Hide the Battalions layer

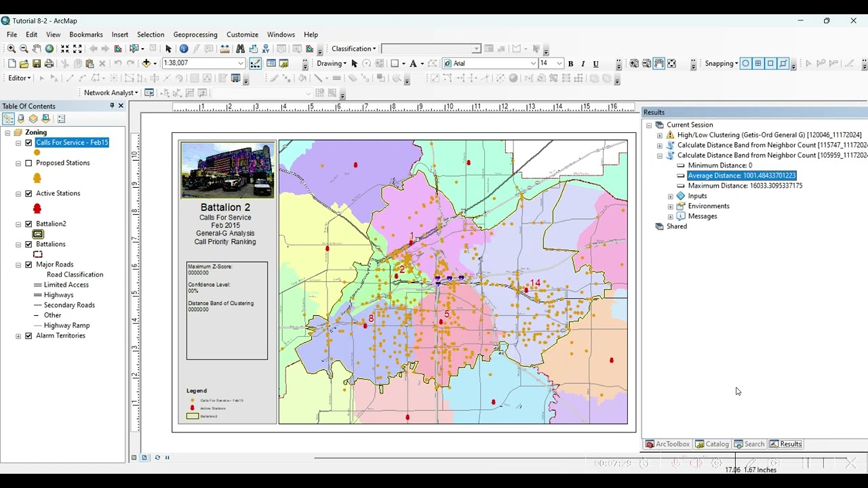28,245
